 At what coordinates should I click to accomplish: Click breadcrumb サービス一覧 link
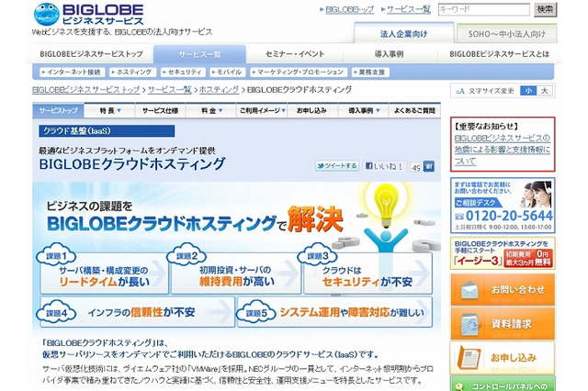point(169,90)
